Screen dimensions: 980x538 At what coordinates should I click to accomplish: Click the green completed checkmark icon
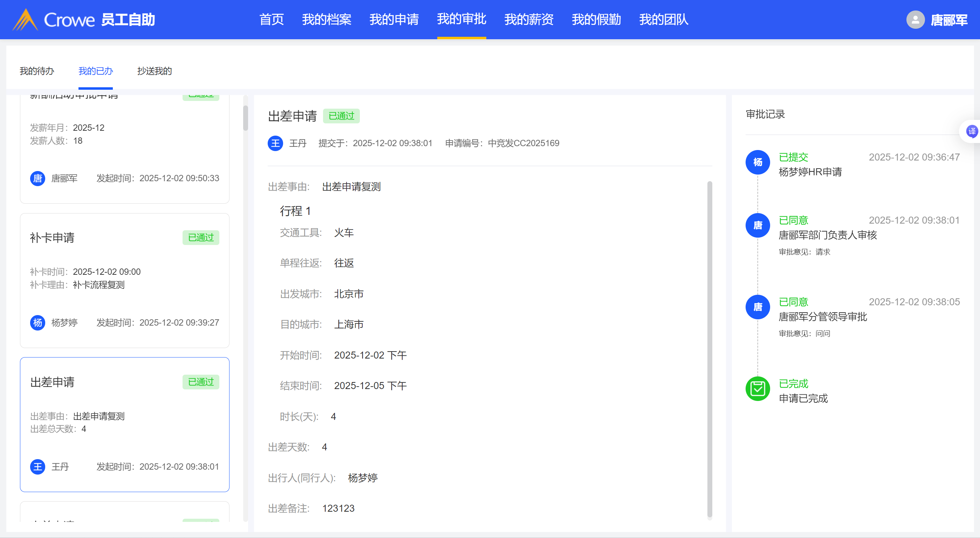point(758,389)
